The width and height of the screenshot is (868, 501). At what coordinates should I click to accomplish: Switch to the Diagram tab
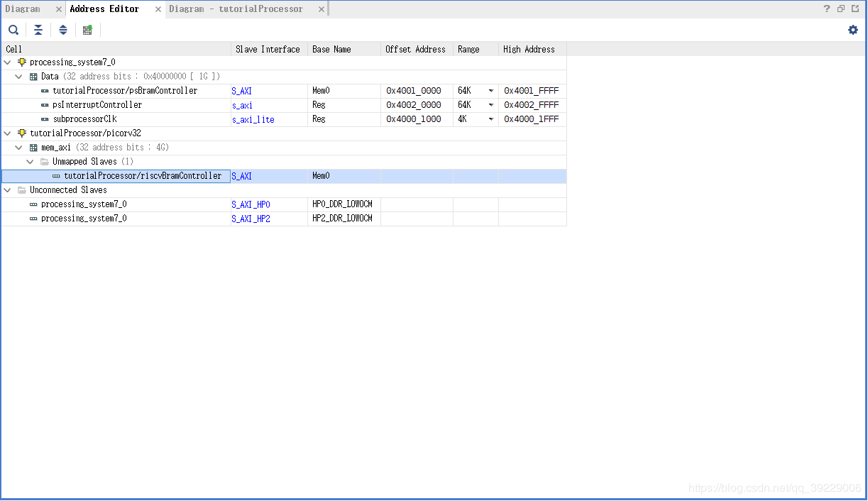point(23,9)
